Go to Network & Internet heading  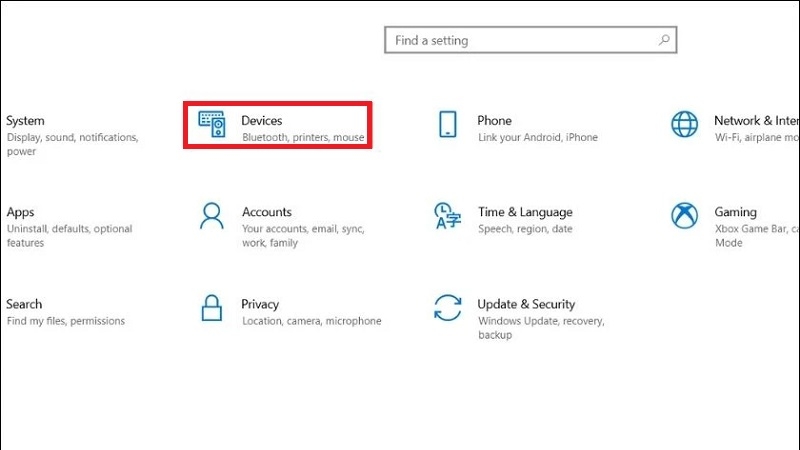point(756,120)
